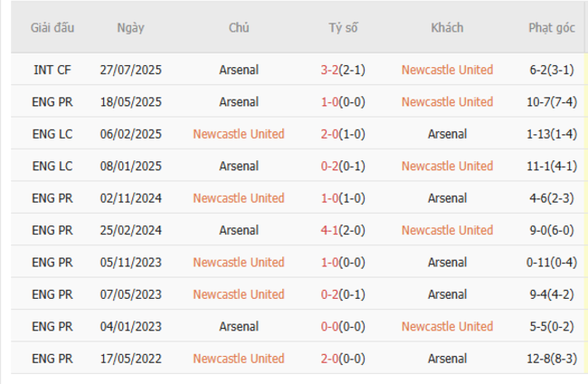Click the 3-2 score for INT CF match
The height and width of the screenshot is (384, 588).
pyautogui.click(x=331, y=70)
